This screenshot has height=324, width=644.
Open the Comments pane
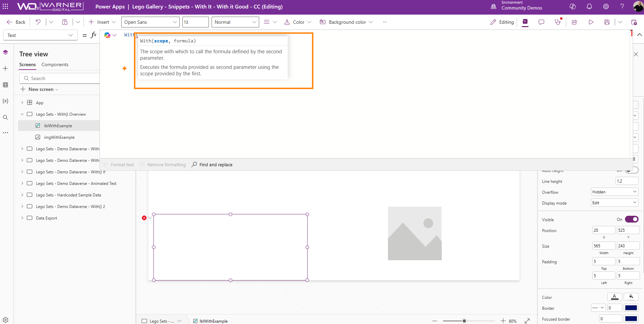(541, 22)
